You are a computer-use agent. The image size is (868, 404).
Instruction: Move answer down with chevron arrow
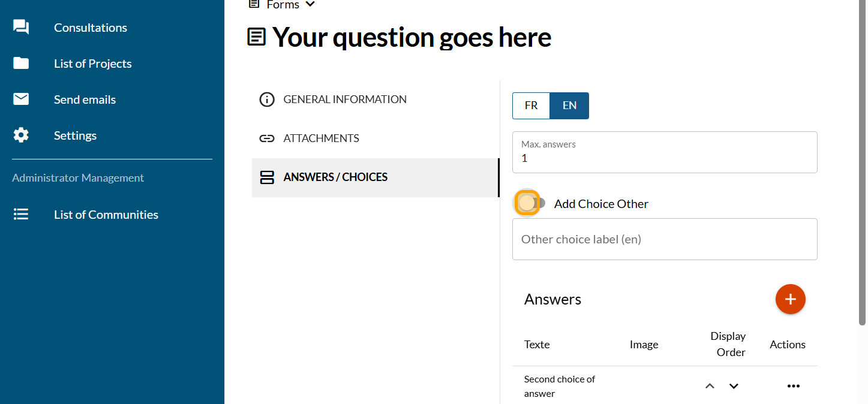coord(733,386)
